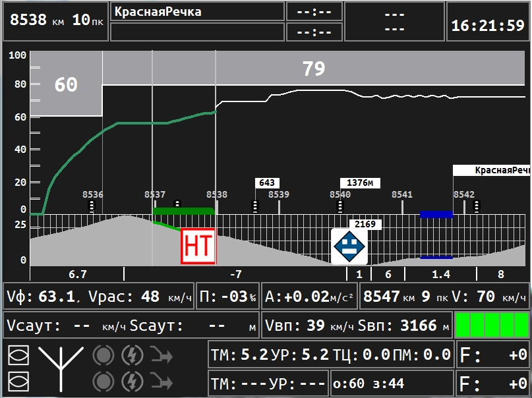Select the КраснаяРечка station name field
The image size is (532, 398).
pyautogui.click(x=197, y=12)
